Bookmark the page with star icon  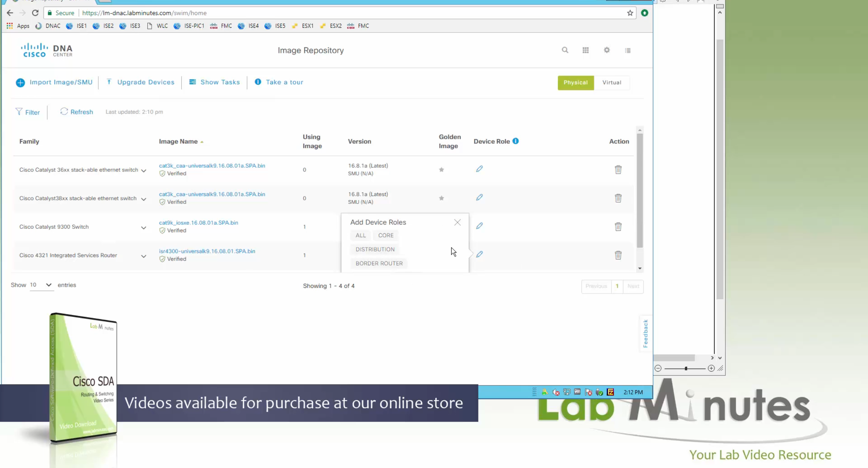[x=630, y=13]
